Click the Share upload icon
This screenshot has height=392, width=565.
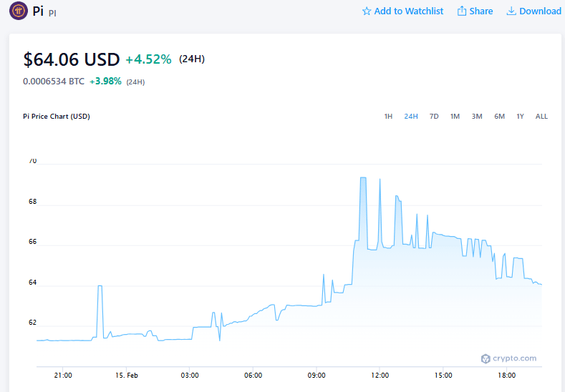click(462, 11)
